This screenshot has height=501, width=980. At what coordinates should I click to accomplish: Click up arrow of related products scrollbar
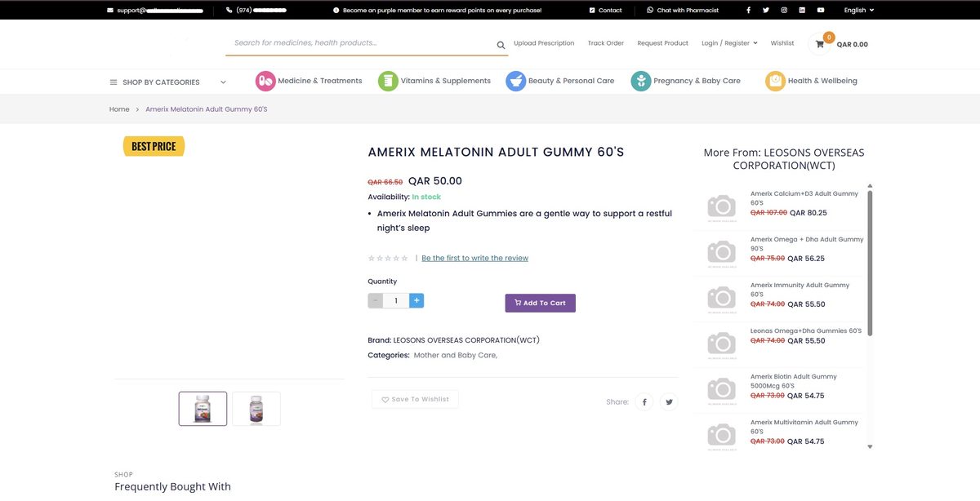point(870,186)
